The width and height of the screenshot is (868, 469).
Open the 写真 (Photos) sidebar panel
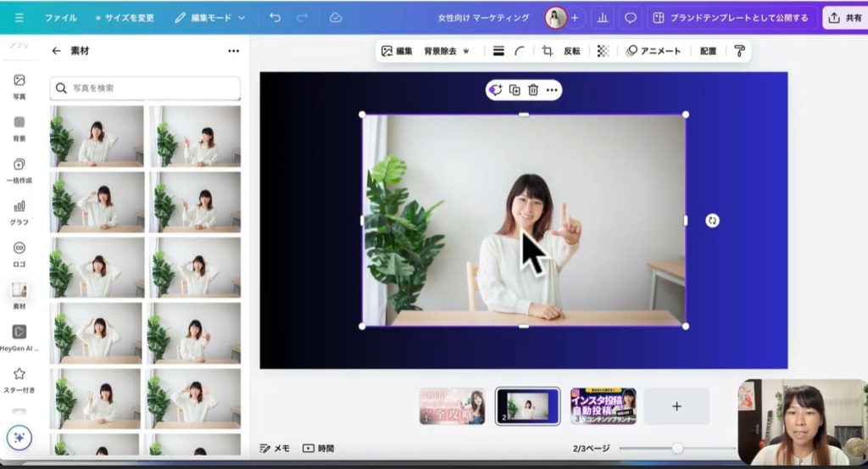[x=19, y=86]
